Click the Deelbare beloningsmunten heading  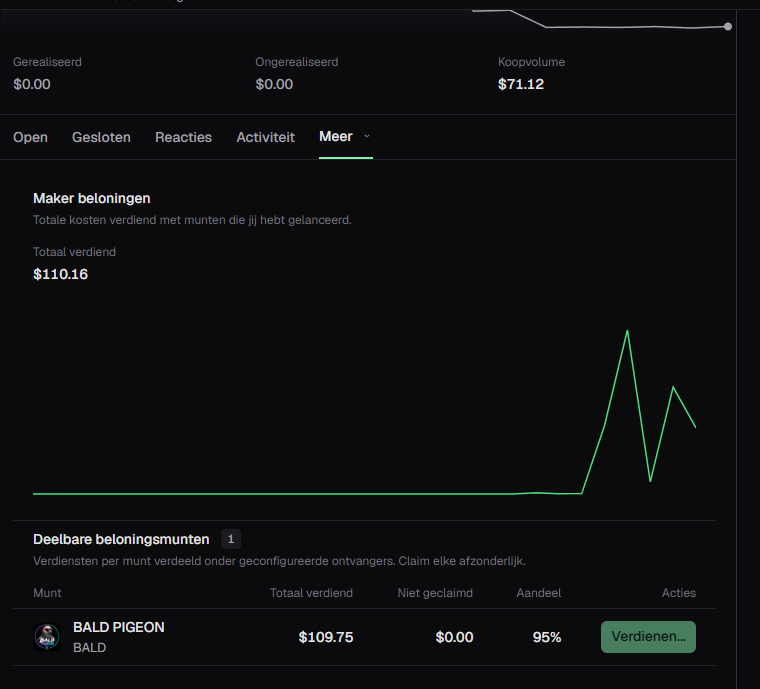pos(121,539)
